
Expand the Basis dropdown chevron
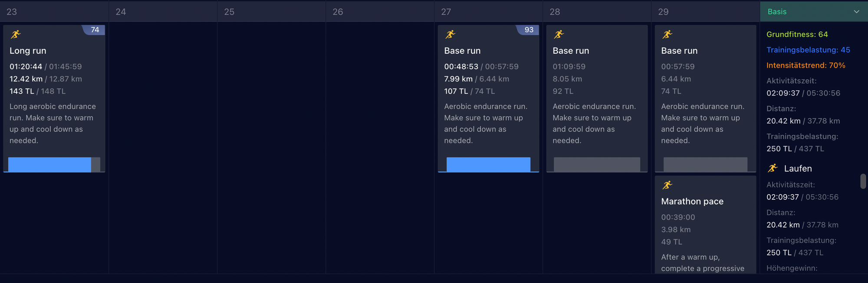point(856,12)
